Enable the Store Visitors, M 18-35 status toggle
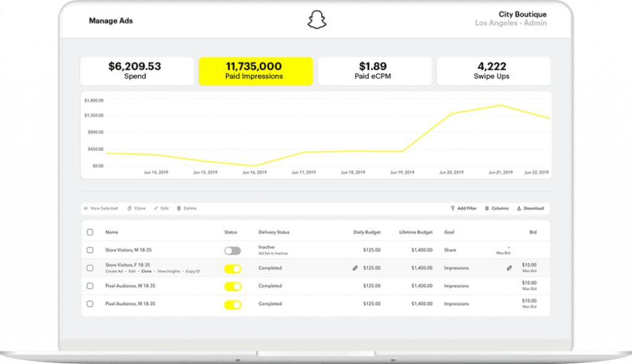This screenshot has width=632, height=364. [233, 250]
